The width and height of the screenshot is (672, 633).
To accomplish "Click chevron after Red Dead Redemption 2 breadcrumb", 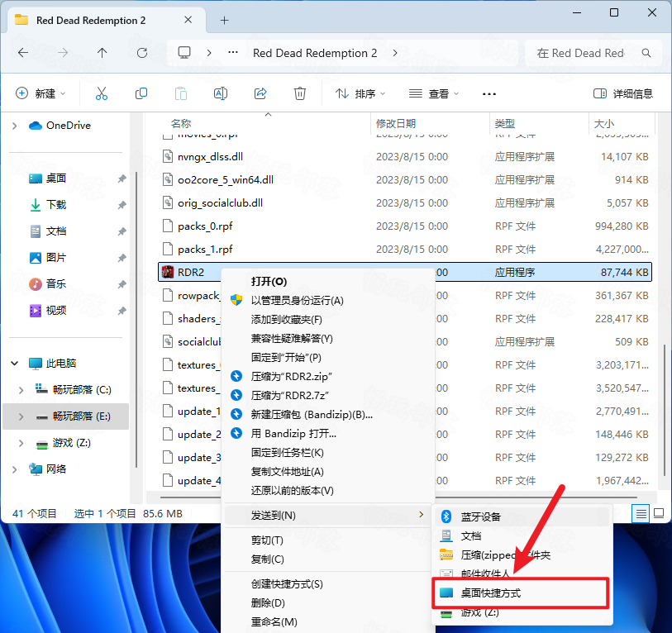I will (395, 53).
